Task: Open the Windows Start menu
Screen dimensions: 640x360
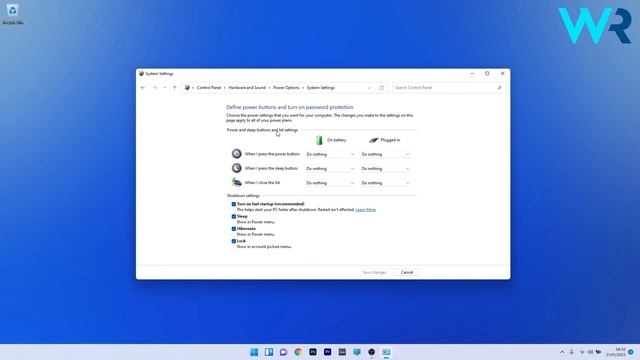Action: pos(254,352)
